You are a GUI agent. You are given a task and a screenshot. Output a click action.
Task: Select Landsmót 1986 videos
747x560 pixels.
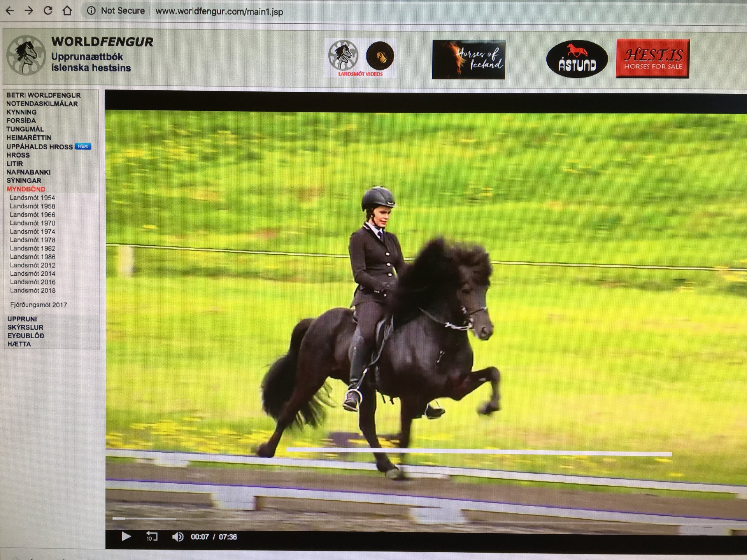click(x=32, y=257)
